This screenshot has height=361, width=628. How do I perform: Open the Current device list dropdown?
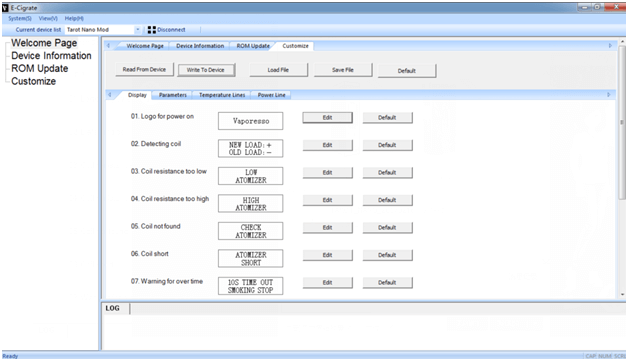(137, 30)
